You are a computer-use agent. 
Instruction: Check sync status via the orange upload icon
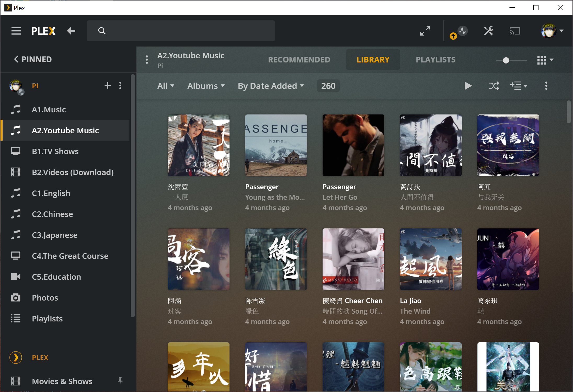pos(453,36)
